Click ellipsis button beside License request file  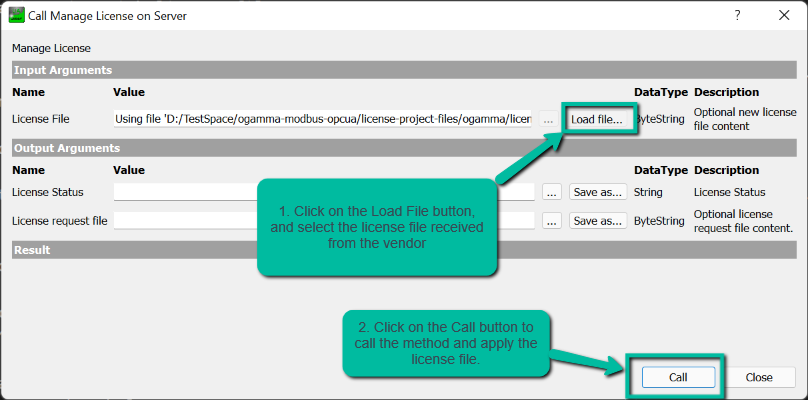tap(551, 221)
